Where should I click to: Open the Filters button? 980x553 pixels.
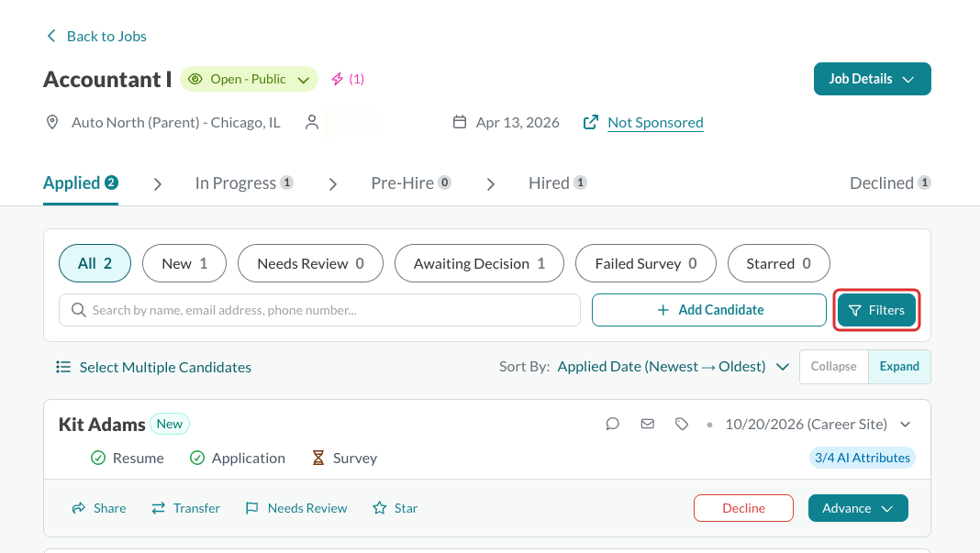(x=876, y=310)
